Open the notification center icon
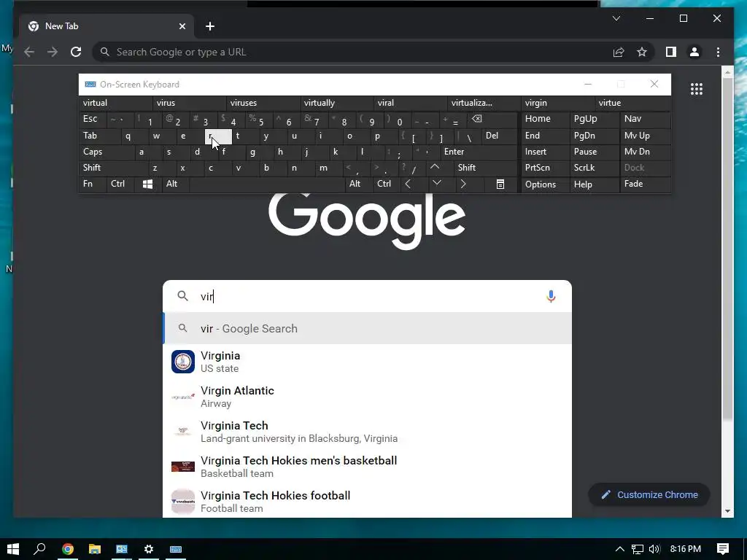This screenshot has height=560, width=747. (x=723, y=549)
